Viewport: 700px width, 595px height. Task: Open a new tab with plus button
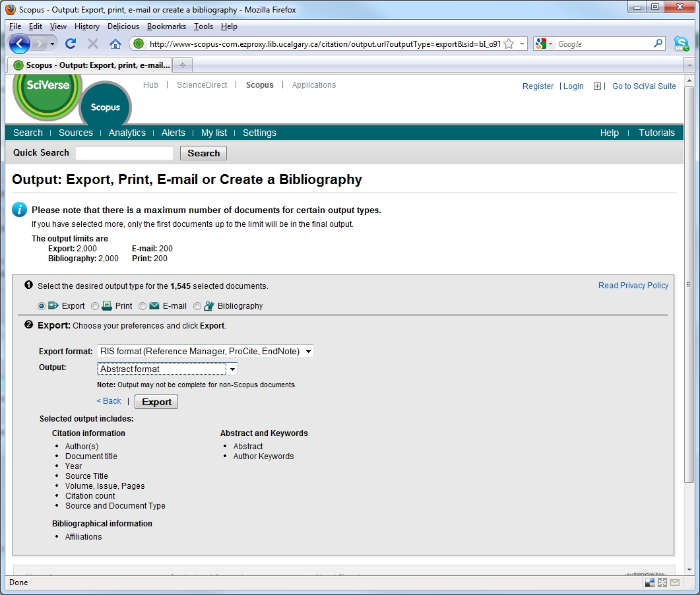(183, 65)
